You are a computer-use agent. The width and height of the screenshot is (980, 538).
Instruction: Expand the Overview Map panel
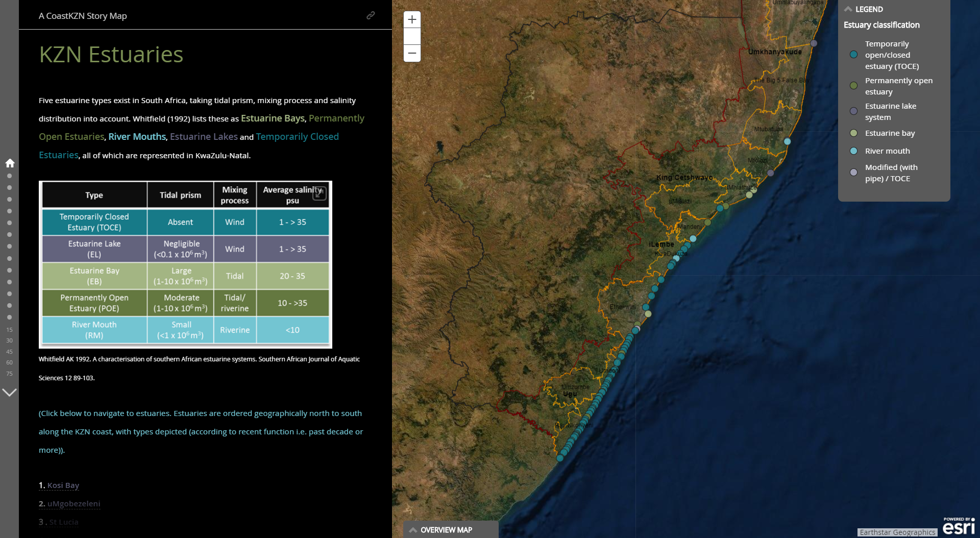pos(413,530)
